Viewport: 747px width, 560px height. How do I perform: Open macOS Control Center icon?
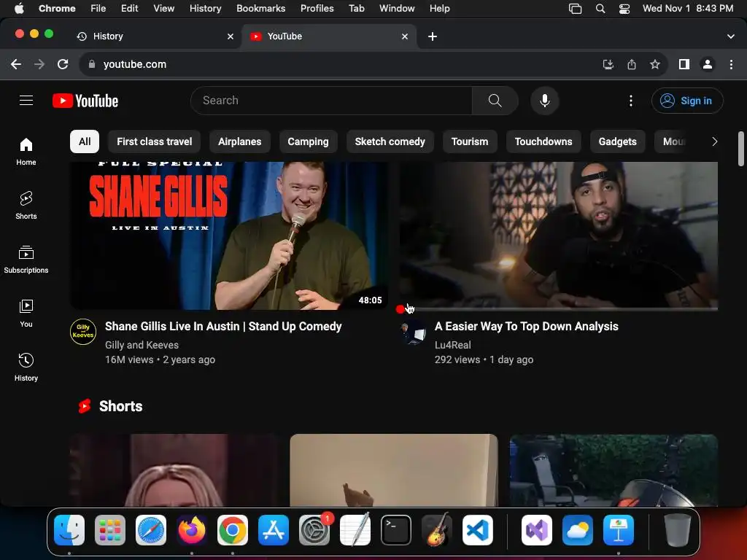(624, 9)
